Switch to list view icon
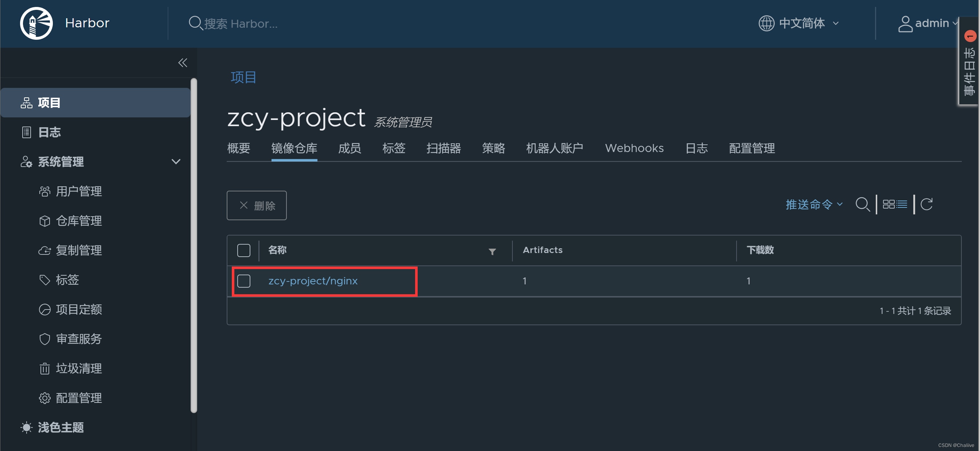980x451 pixels. (x=902, y=205)
